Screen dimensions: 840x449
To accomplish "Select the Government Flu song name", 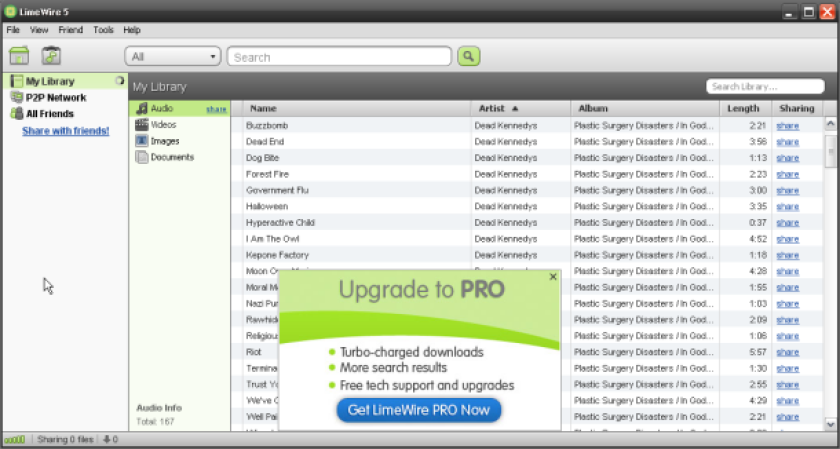I will click(x=277, y=190).
